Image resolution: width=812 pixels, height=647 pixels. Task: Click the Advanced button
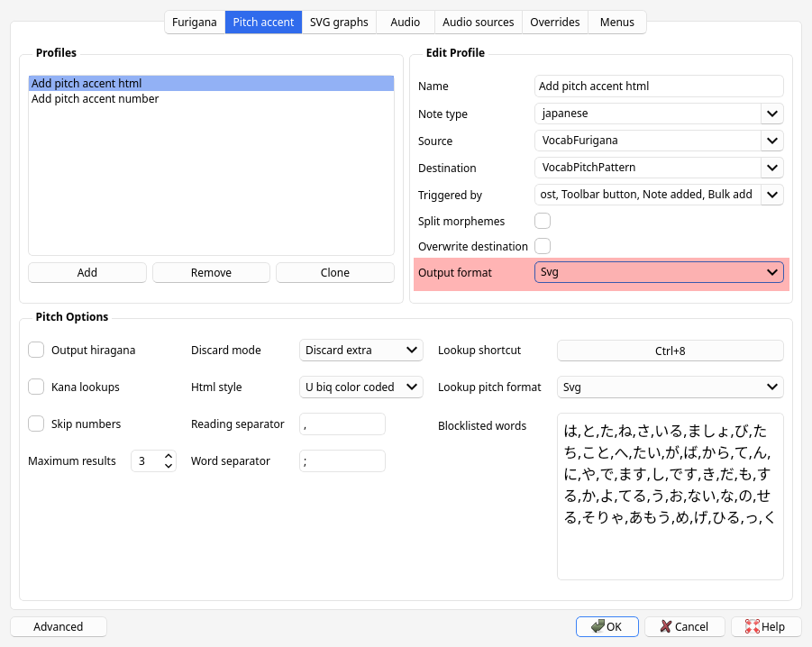tap(59, 626)
